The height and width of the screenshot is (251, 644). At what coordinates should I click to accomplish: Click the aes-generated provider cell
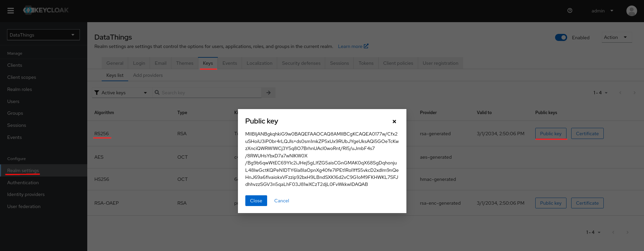(x=436, y=157)
